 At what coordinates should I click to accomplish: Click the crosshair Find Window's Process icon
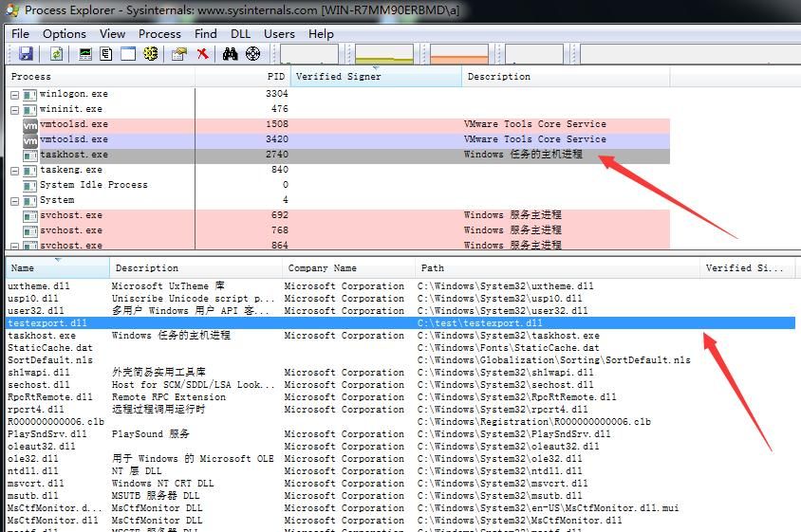252,54
